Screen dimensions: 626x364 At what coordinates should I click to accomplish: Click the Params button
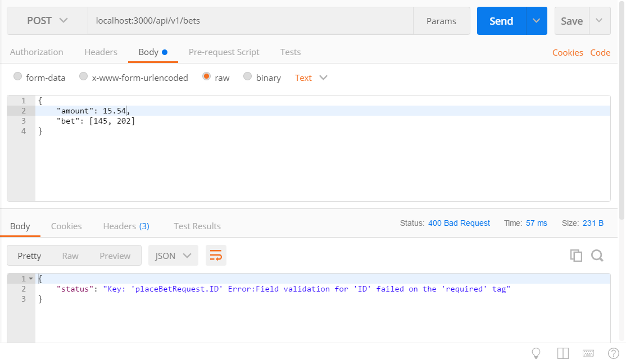[441, 21]
